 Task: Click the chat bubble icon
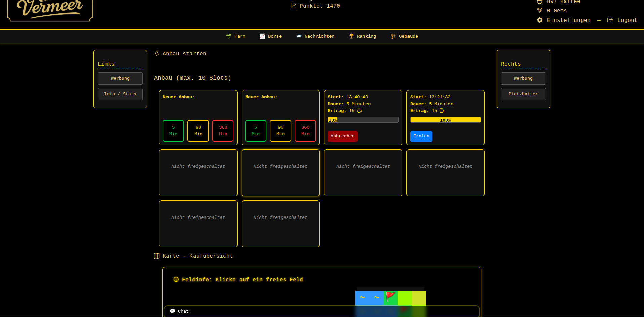(x=173, y=311)
